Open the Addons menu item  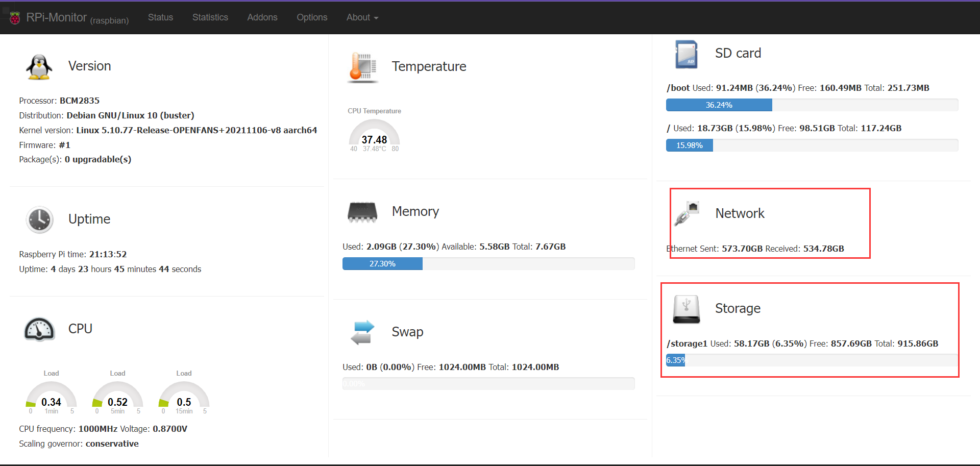coord(262,17)
